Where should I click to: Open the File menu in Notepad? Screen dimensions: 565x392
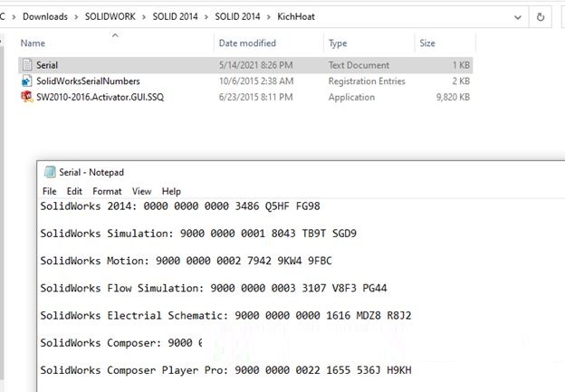point(50,191)
